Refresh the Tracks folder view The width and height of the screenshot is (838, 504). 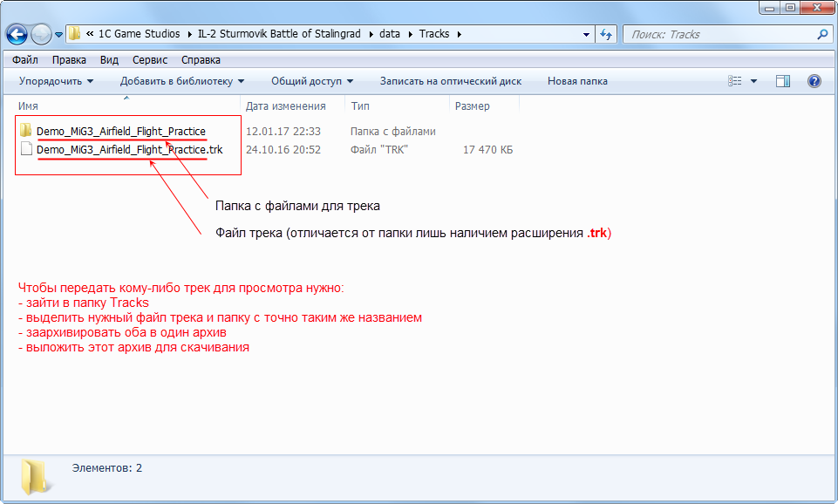pos(605,35)
